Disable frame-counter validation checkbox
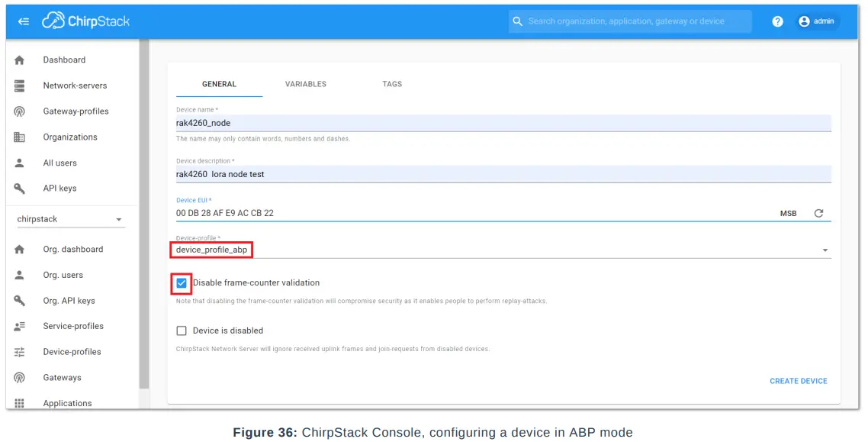The height and width of the screenshot is (442, 868). pyautogui.click(x=181, y=283)
